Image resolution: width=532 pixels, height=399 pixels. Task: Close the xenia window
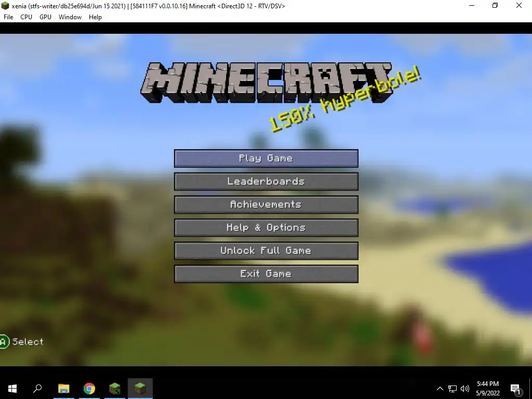(x=519, y=5)
